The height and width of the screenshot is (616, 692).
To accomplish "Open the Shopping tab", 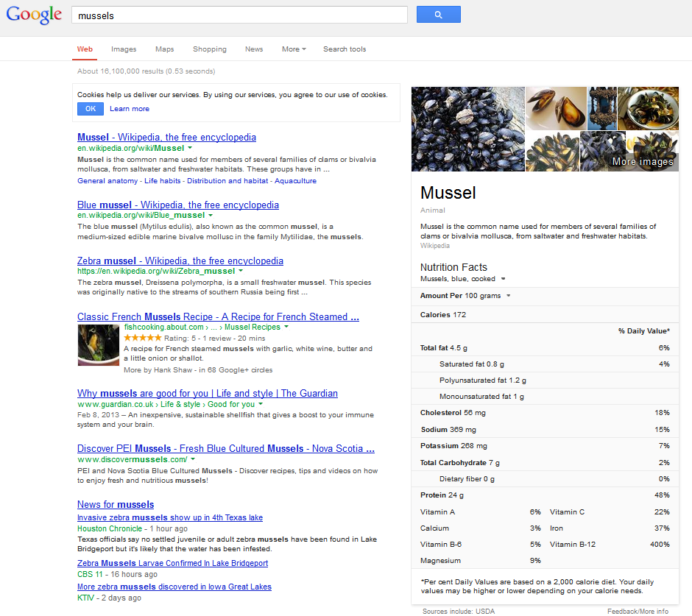I will coord(210,49).
